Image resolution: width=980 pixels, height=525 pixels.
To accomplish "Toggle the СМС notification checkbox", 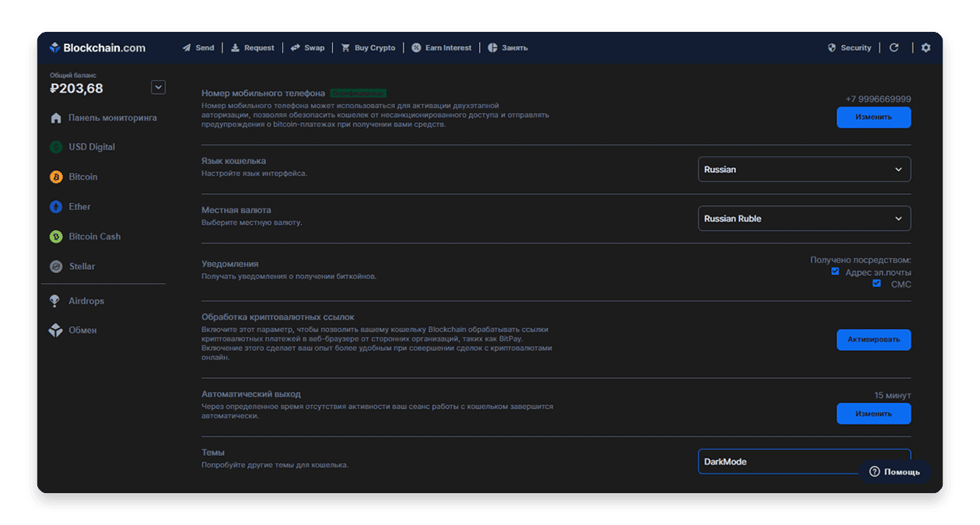I will pyautogui.click(x=877, y=283).
